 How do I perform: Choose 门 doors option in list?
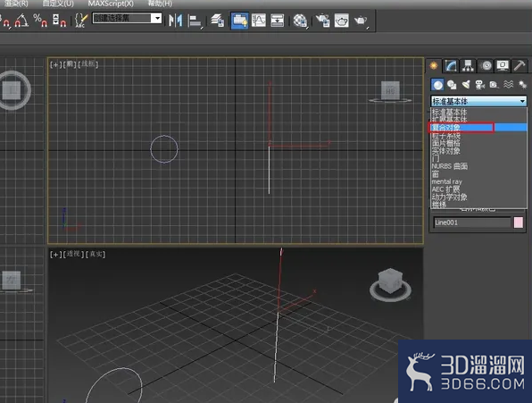coord(478,158)
